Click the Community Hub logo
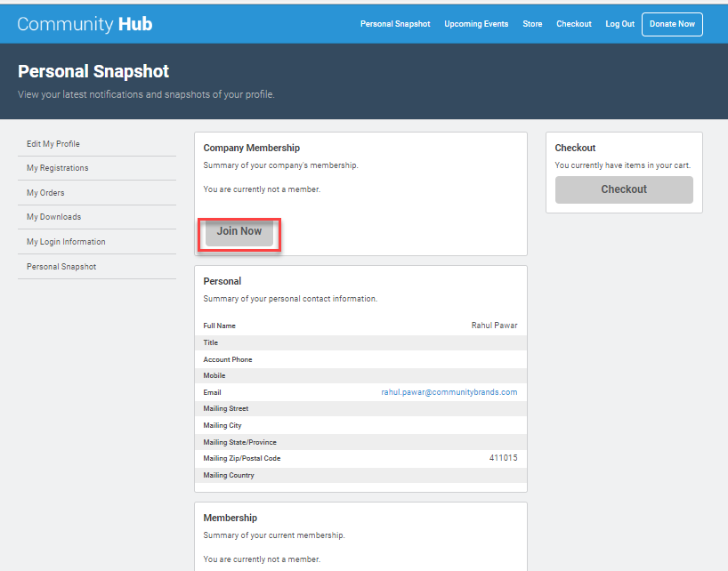Screen dimensions: 728x571 pos(85,24)
